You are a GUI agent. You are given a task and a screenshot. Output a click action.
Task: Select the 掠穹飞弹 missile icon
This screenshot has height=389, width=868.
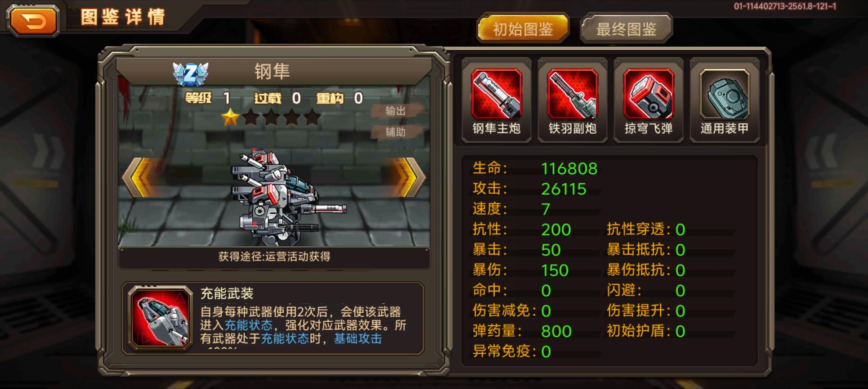pos(648,94)
